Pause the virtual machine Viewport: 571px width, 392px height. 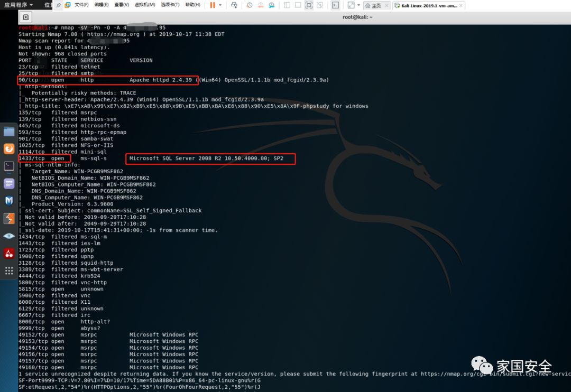click(x=213, y=5)
